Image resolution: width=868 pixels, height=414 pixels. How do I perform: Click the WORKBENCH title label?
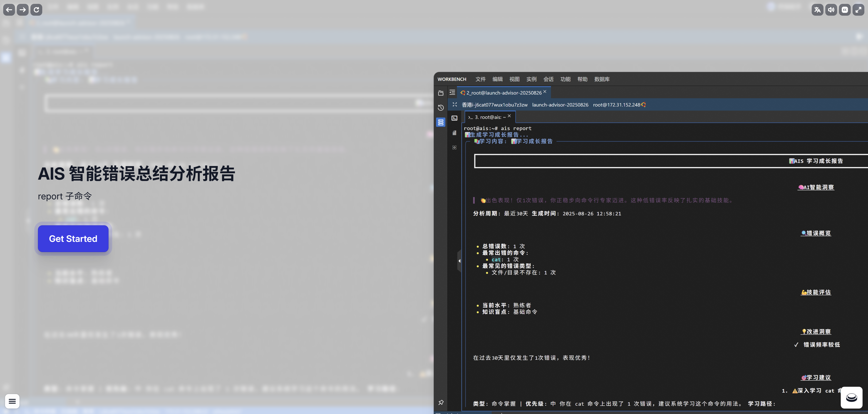452,79
